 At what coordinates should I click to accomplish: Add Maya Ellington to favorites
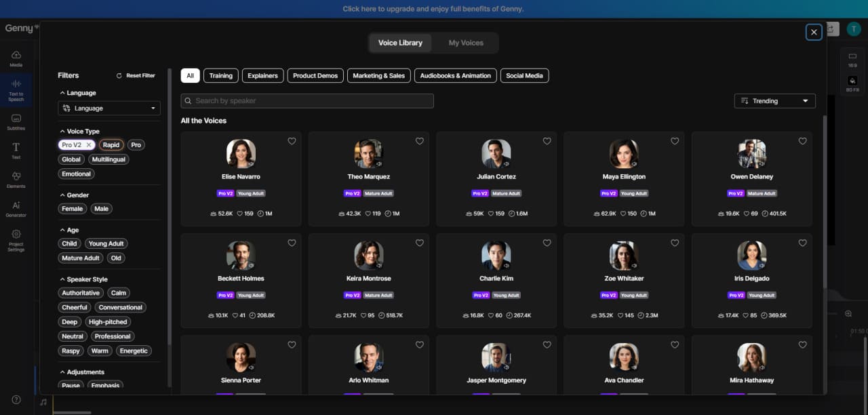675,141
